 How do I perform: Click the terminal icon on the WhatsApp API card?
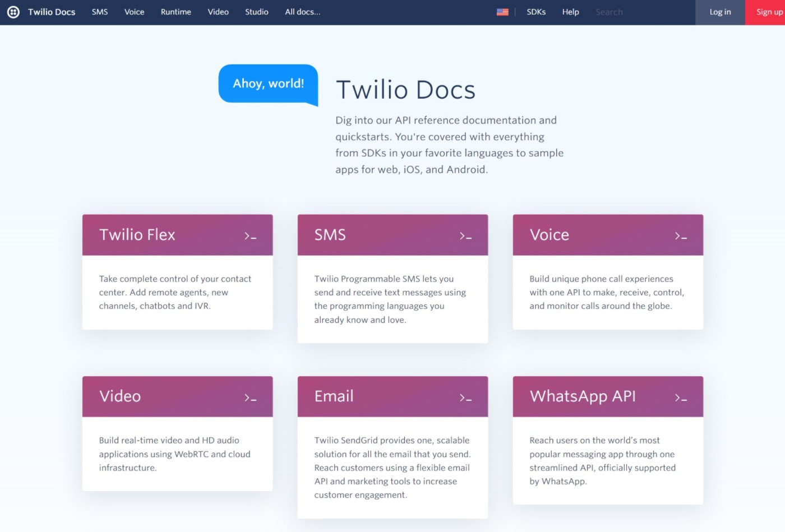681,397
